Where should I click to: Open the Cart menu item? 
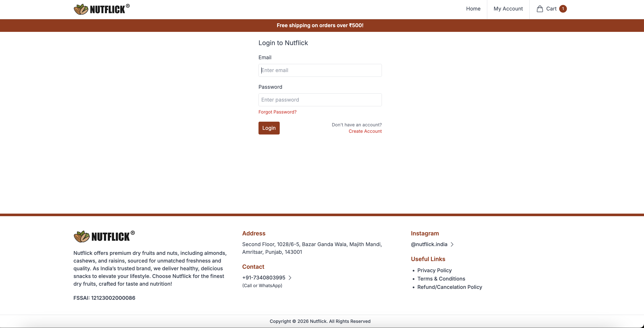[x=551, y=9]
